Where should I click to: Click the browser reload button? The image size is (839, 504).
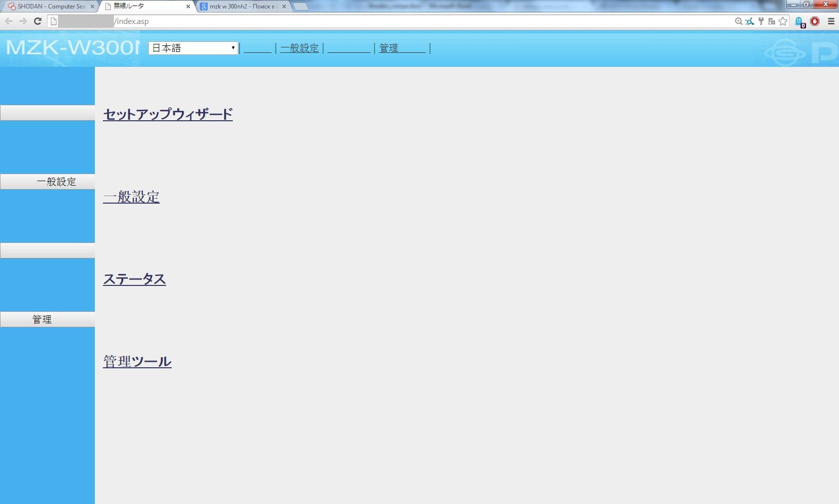37,21
